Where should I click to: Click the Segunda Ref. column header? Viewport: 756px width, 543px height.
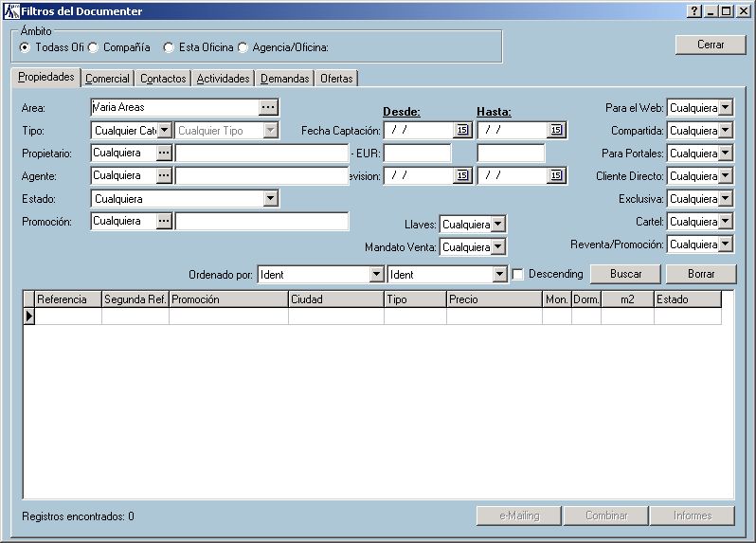point(135,299)
